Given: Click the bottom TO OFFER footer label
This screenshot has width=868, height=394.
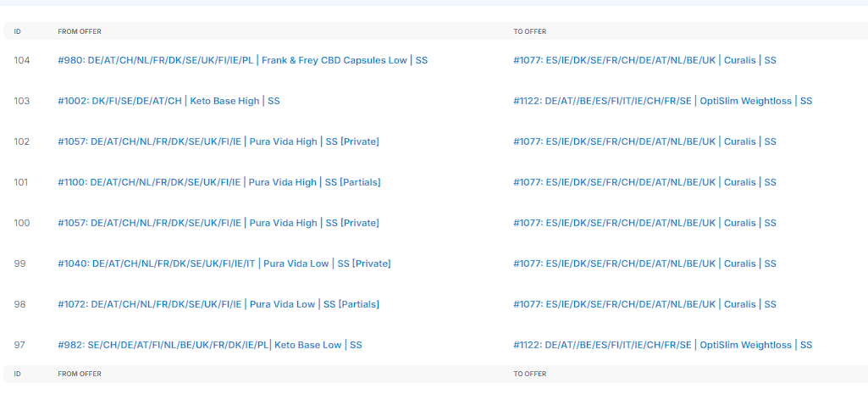Looking at the screenshot, I should pos(530,374).
